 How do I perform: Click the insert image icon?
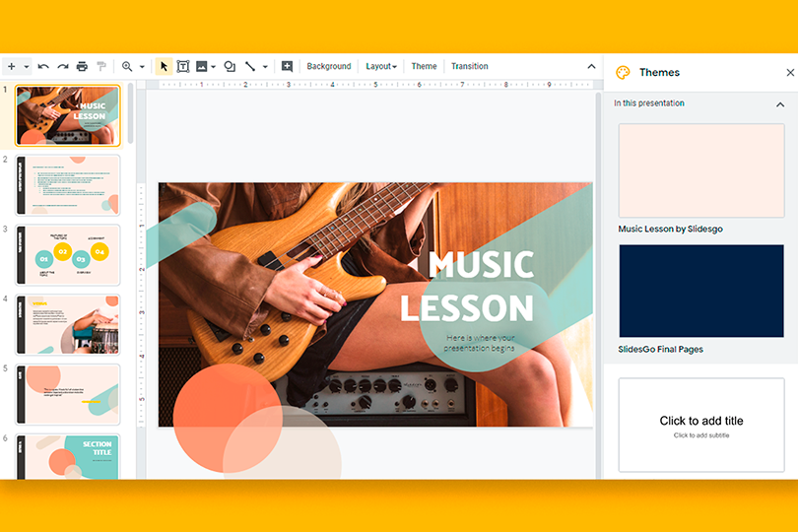202,66
